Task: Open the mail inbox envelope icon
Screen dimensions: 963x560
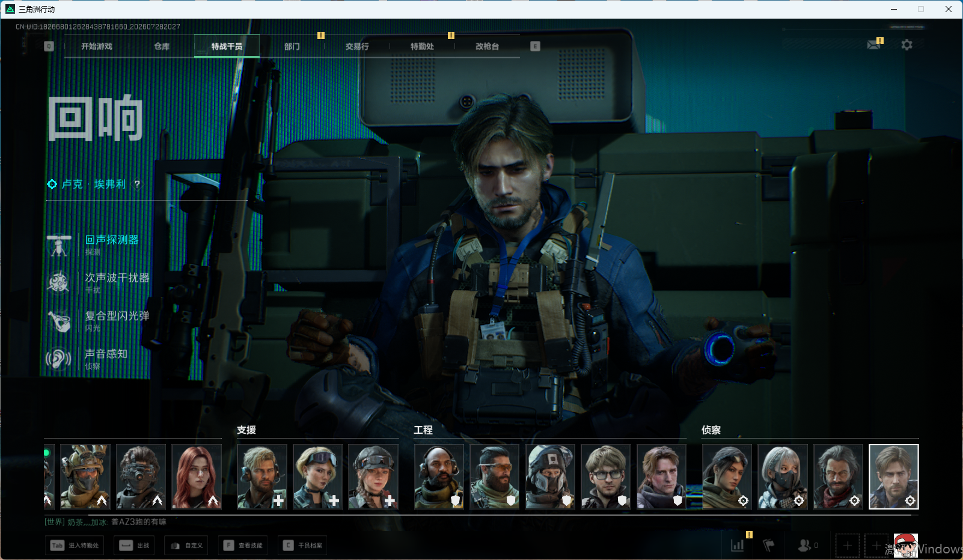Action: click(873, 45)
